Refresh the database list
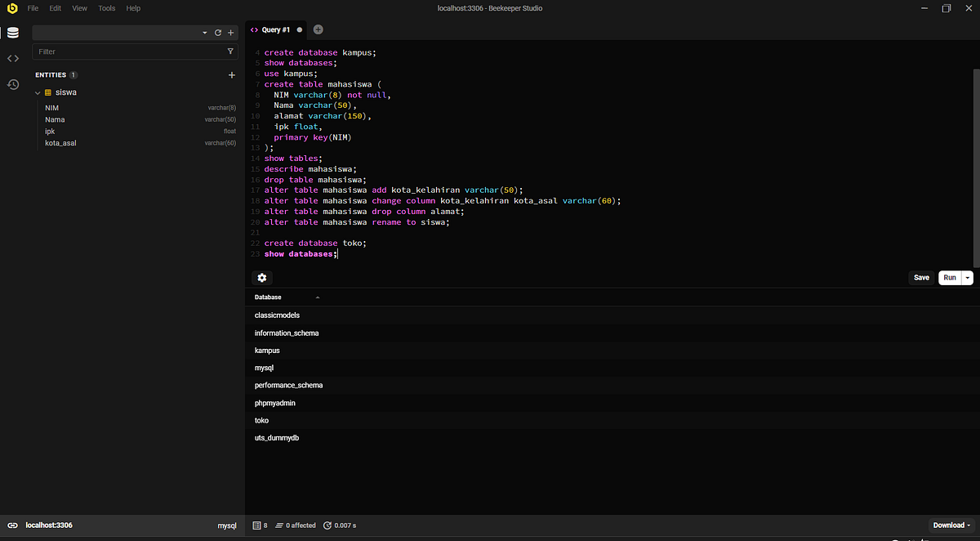 pos(218,33)
